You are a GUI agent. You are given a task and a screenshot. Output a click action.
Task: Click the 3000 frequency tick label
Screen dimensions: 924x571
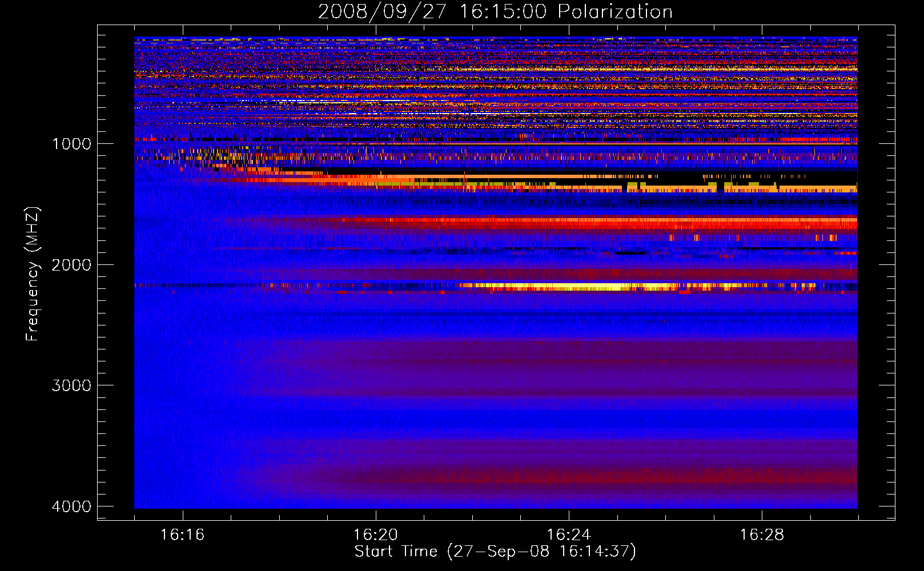coord(71,385)
